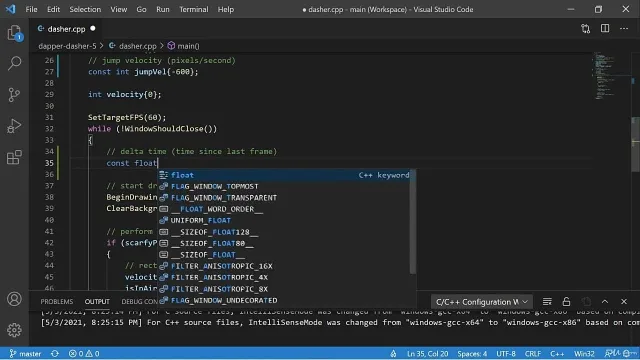Viewport: 640px width, 360px height.
Task: Select FLAG_WINDOW_TOPMOST suggestion
Action: coord(284,187)
